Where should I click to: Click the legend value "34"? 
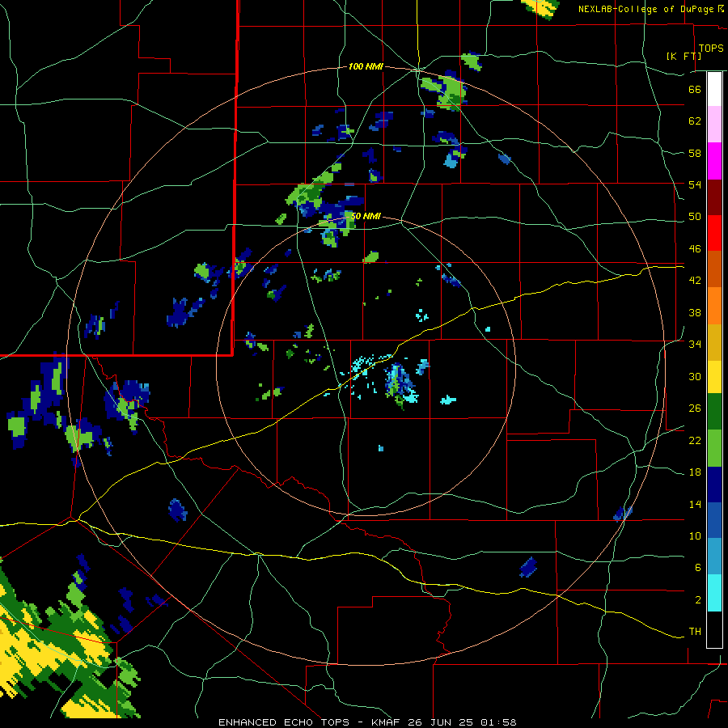[695, 345]
